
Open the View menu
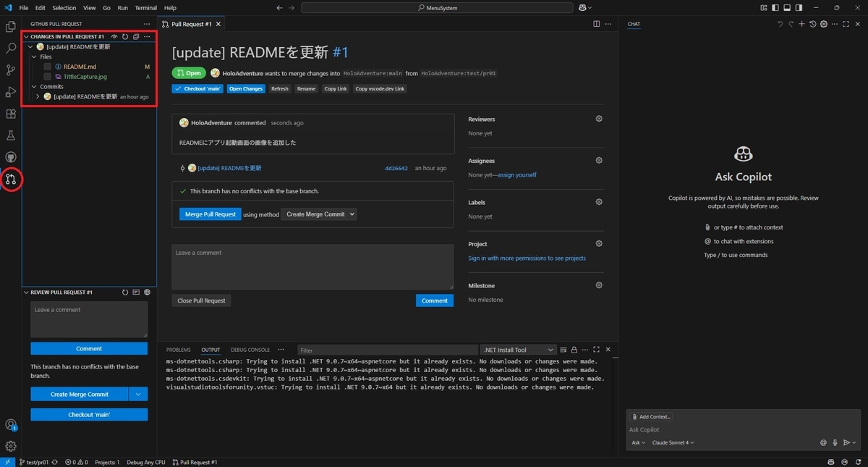pos(89,8)
